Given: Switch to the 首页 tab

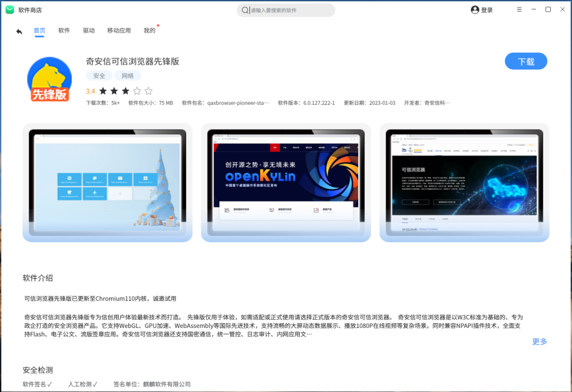Looking at the screenshot, I should 39,31.
